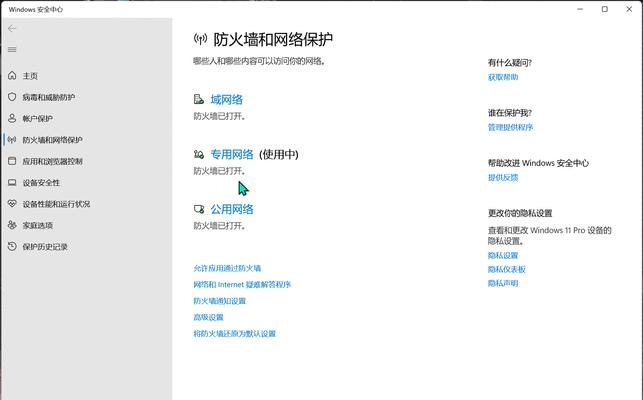Open 家庭选项 section
Viewport: 643px width, 400px height.
point(38,225)
